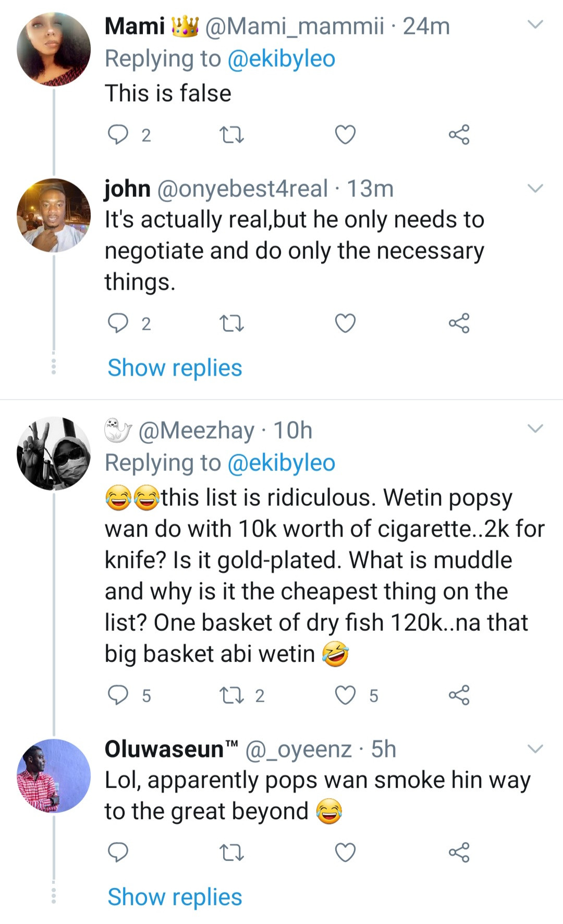This screenshot has height=924, width=563.
Task: Open @ekibyleo mention in Mami's reply
Action: pyautogui.click(x=281, y=59)
